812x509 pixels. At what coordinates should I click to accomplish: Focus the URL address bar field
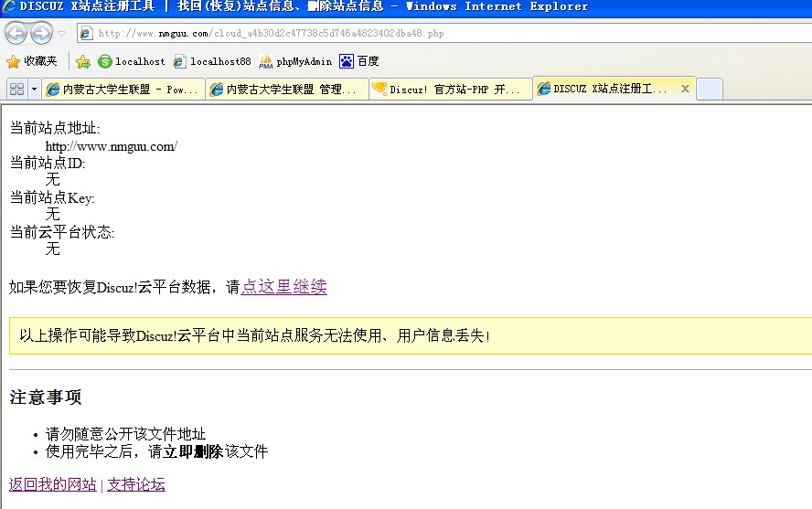pyautogui.click(x=444, y=34)
